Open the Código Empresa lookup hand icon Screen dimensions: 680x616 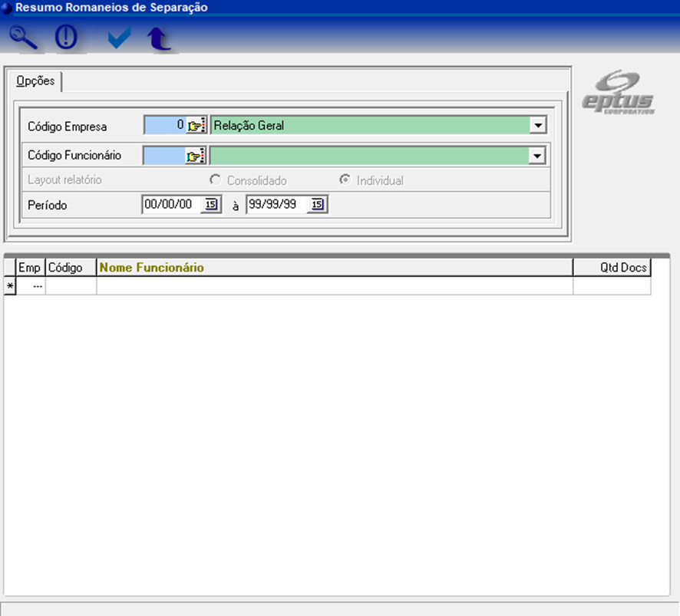[196, 126]
